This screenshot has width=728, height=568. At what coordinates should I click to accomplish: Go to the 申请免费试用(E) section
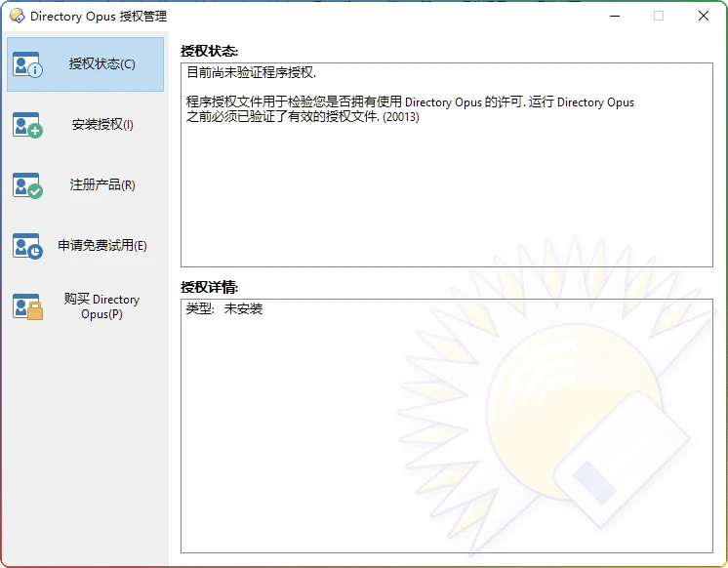[102, 246]
